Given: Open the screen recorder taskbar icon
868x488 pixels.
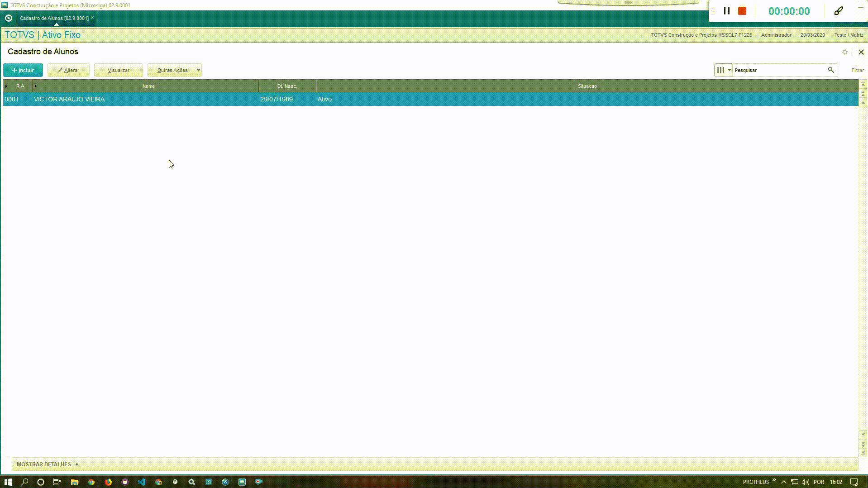Looking at the screenshot, I should [x=259, y=482].
